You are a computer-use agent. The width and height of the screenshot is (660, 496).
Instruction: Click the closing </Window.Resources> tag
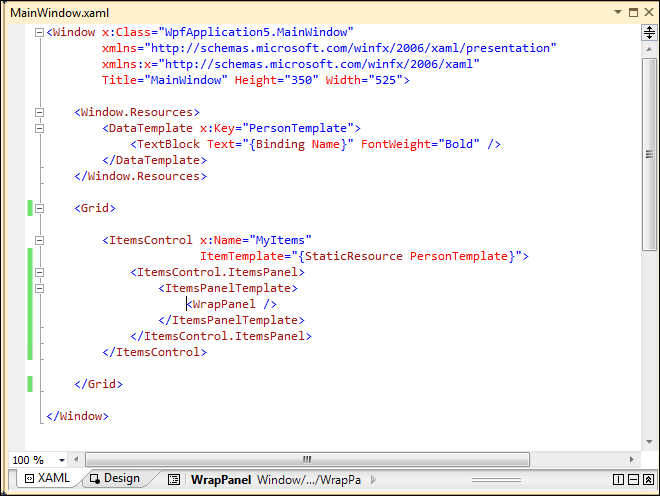click(141, 176)
